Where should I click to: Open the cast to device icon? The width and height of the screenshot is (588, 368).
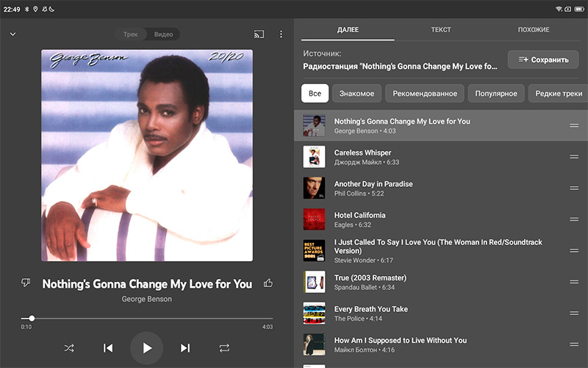[x=259, y=35]
